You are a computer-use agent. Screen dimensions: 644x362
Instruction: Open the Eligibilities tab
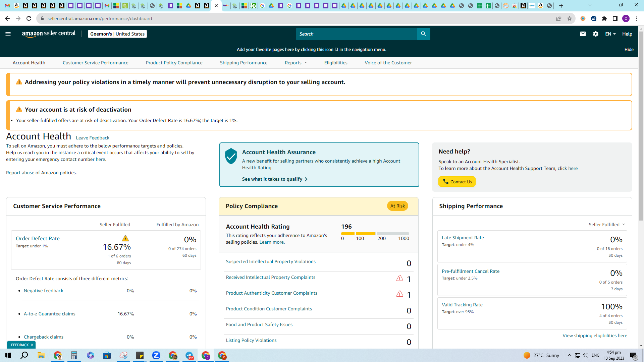click(336, 63)
